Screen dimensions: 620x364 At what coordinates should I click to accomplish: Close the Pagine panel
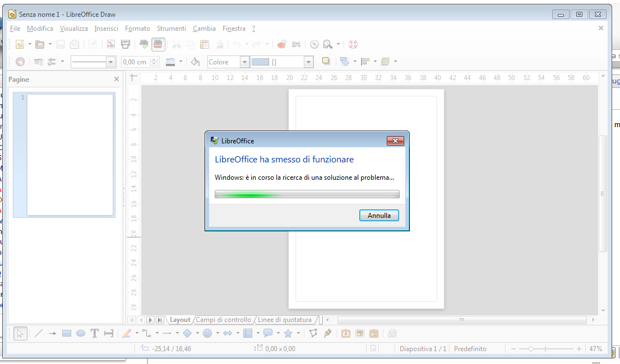click(117, 80)
